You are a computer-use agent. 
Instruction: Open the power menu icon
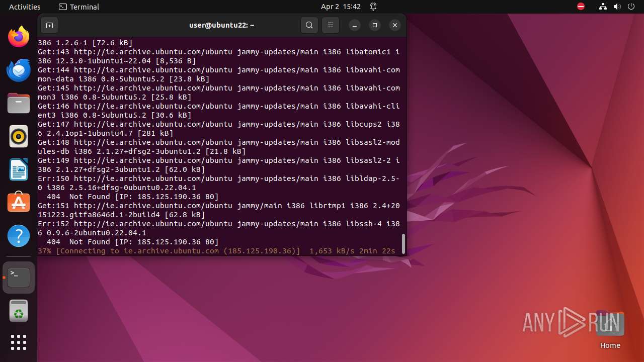(631, 7)
